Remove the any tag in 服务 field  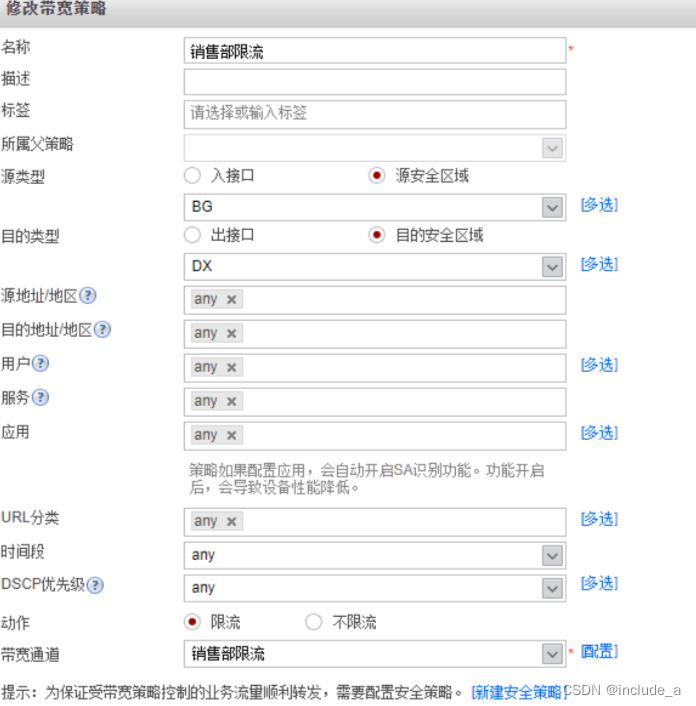pyautogui.click(x=232, y=401)
